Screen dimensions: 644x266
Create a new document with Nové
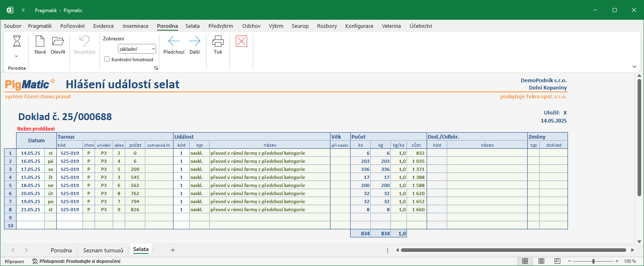(x=40, y=45)
